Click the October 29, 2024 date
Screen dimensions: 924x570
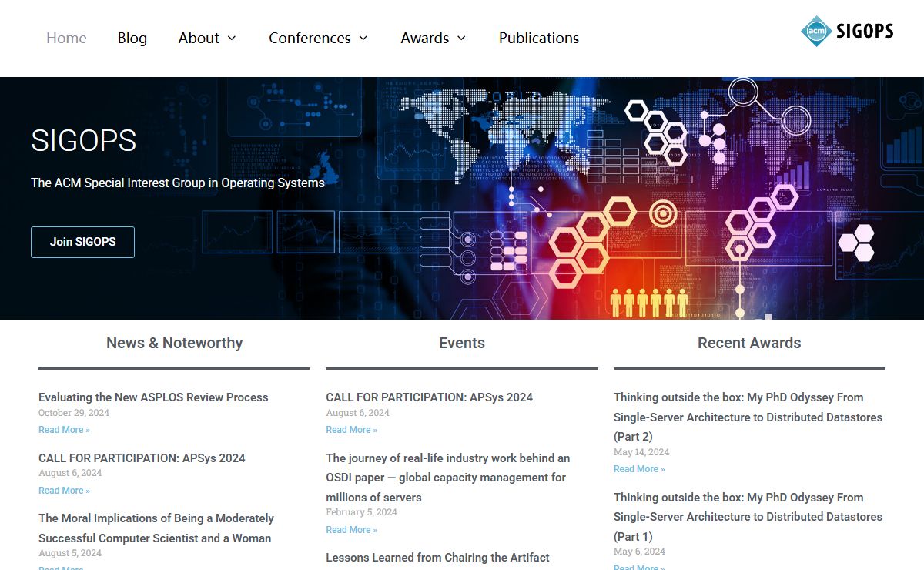coord(74,413)
